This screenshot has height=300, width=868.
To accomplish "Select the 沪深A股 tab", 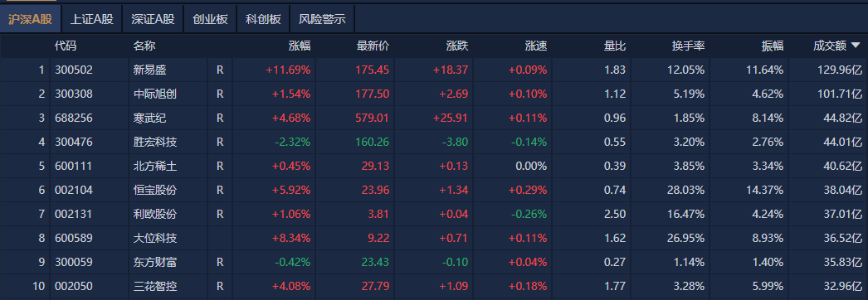I will pos(31,19).
